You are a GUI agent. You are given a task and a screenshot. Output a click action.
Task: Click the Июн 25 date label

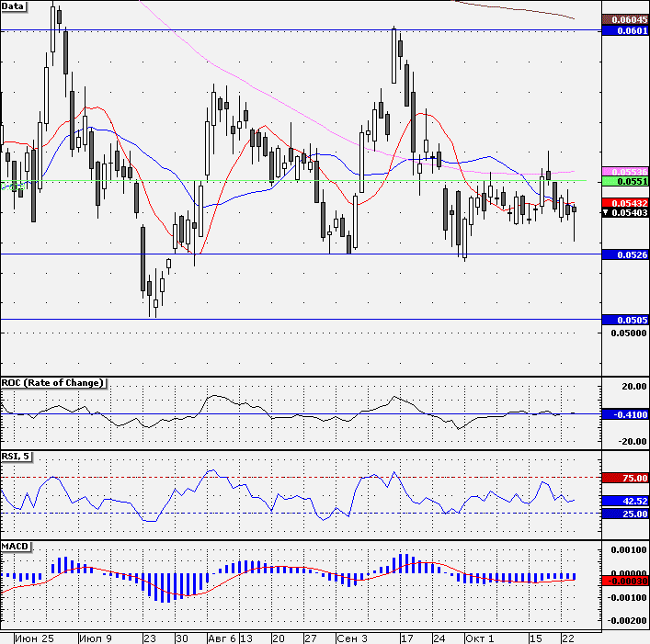point(34,638)
